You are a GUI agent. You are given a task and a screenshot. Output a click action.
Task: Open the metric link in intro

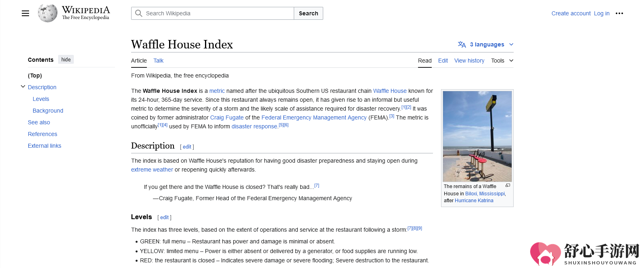coord(217,91)
